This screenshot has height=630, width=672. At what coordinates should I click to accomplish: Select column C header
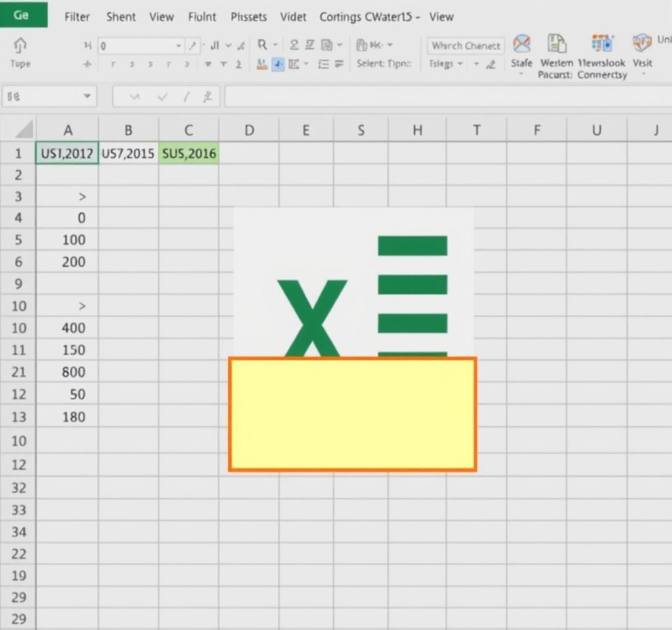coord(188,130)
